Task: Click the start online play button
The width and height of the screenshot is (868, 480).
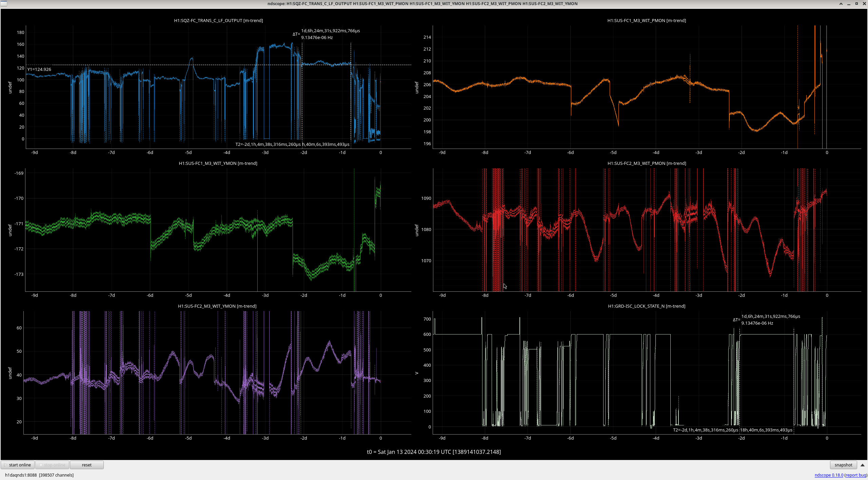Action: (18, 465)
